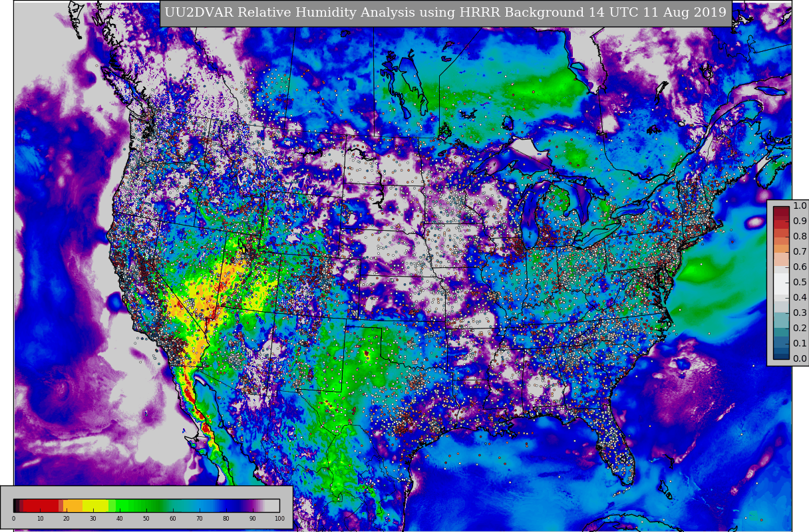Pick the yellow band on the bottom colorbar
This screenshot has height=532, width=809.
click(95, 505)
